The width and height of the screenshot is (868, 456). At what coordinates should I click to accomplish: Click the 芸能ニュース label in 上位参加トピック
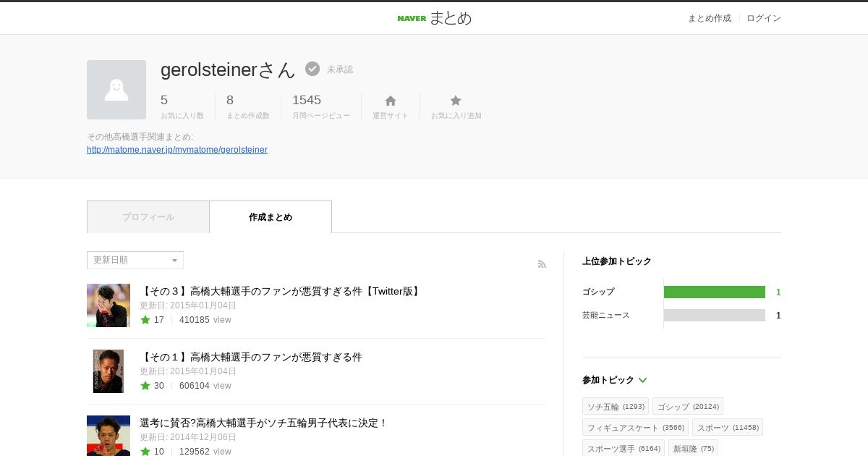coord(606,315)
